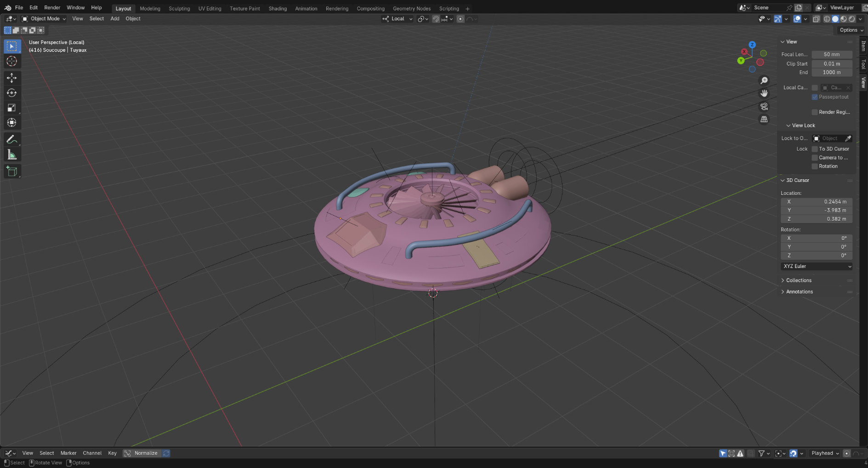Select the Move tool in toolbar
Image resolution: width=868 pixels, height=468 pixels.
pos(12,77)
